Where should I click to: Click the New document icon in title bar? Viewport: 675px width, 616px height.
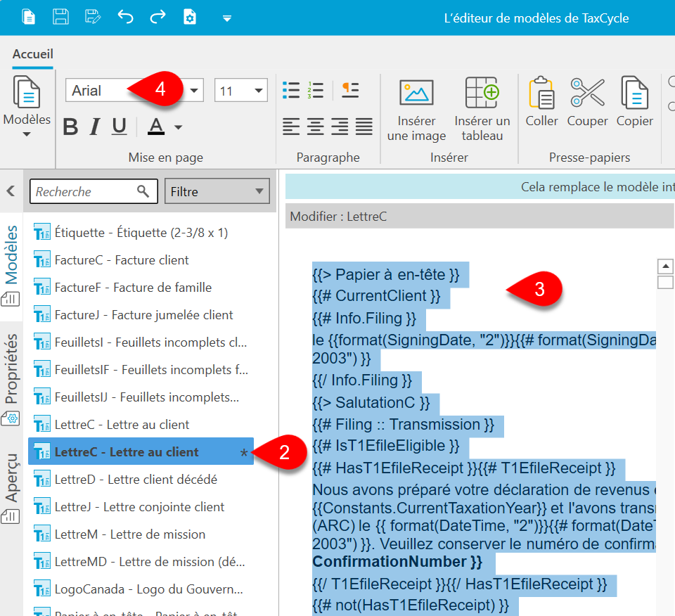28,18
